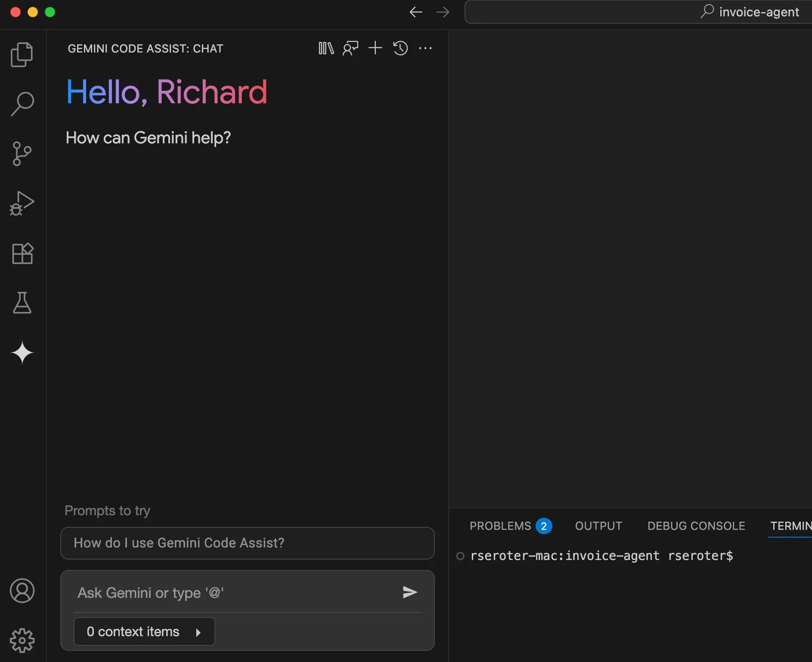Open the chat panel more actions menu

[x=425, y=48]
